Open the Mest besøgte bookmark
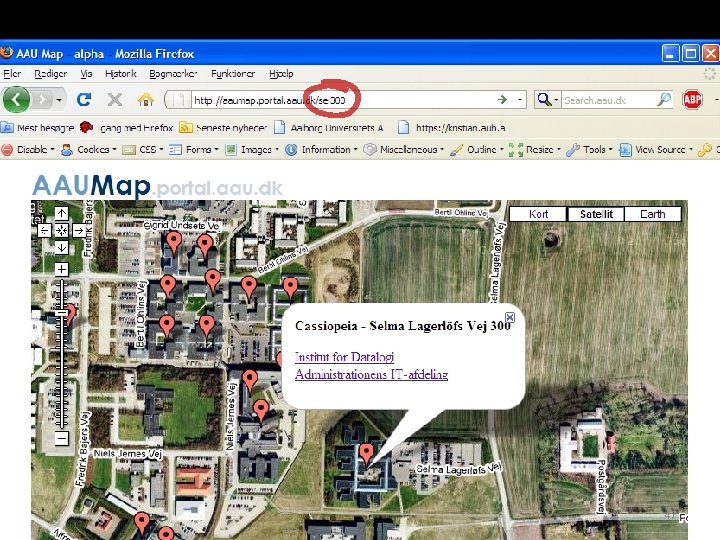The width and height of the screenshot is (720, 540). point(38,128)
